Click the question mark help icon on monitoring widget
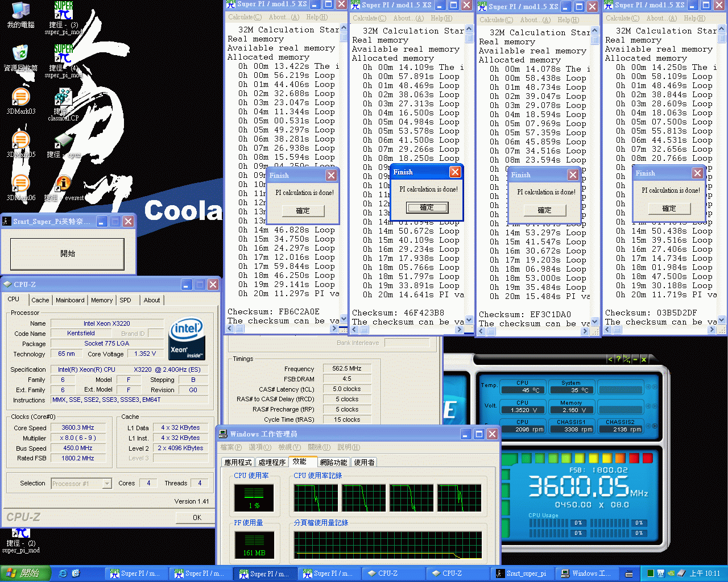Screen dimensions: 728x582 [x=618, y=359]
